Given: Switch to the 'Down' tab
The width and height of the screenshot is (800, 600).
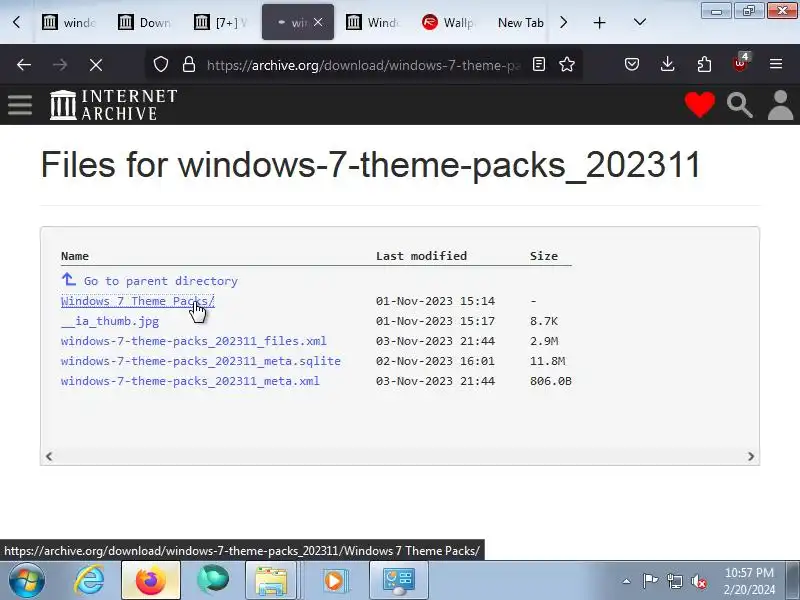Looking at the screenshot, I should pos(146,22).
